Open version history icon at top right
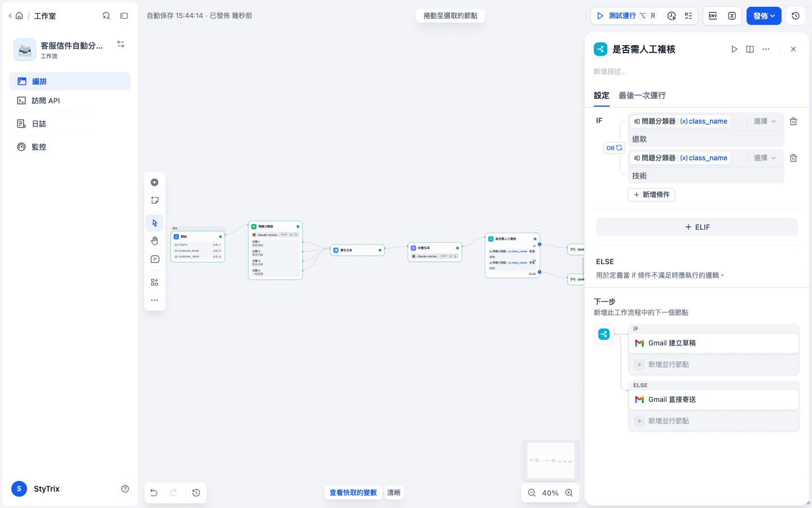The height and width of the screenshot is (508, 812). [x=796, y=16]
